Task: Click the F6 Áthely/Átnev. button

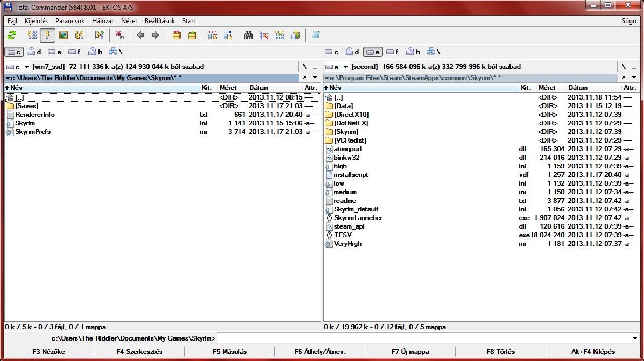Action: (x=320, y=352)
